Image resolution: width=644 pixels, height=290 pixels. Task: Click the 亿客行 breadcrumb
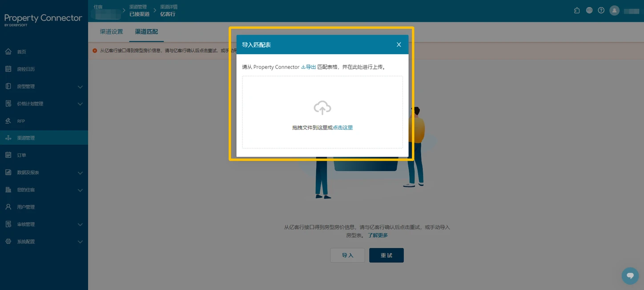(168, 14)
